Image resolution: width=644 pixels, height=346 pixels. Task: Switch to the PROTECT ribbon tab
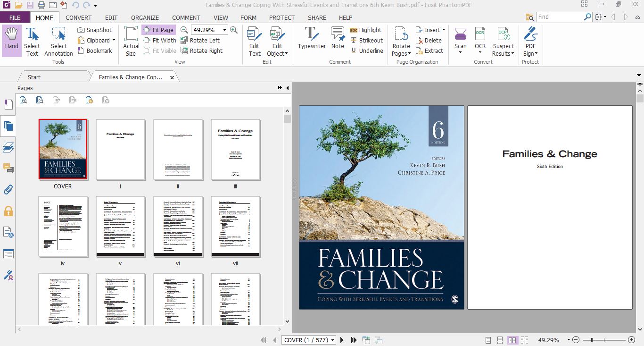pos(282,17)
